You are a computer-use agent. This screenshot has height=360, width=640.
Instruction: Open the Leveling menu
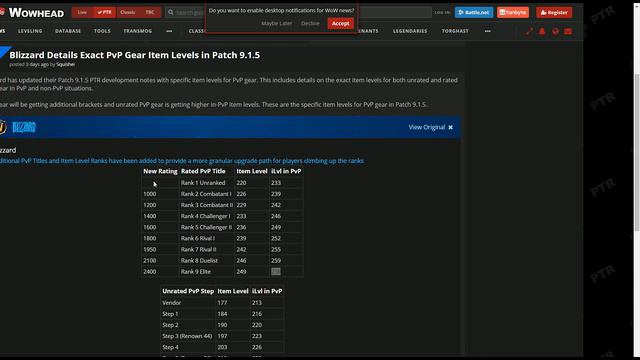point(30,31)
